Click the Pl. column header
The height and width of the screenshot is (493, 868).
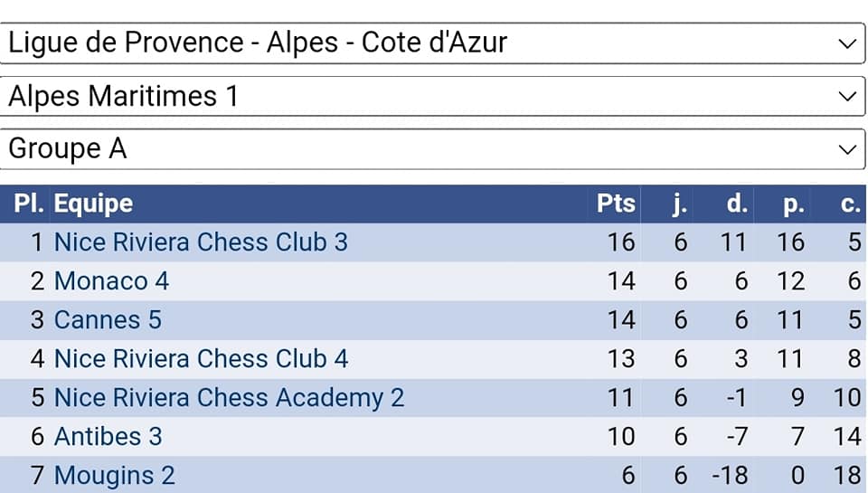29,204
